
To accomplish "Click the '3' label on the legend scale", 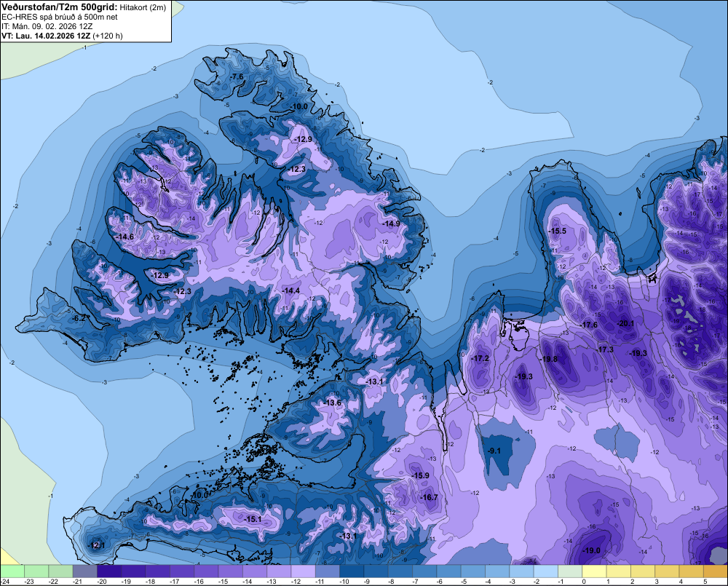I will pos(657,582).
